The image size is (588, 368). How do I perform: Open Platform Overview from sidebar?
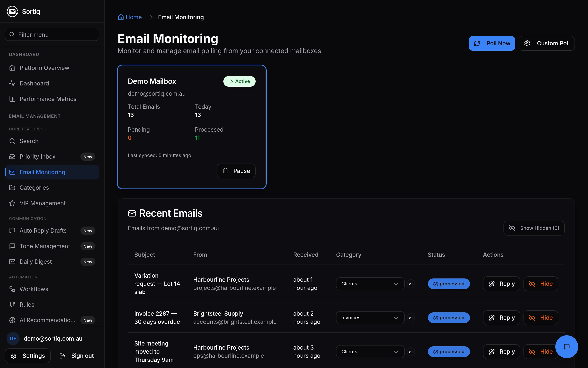click(52, 68)
